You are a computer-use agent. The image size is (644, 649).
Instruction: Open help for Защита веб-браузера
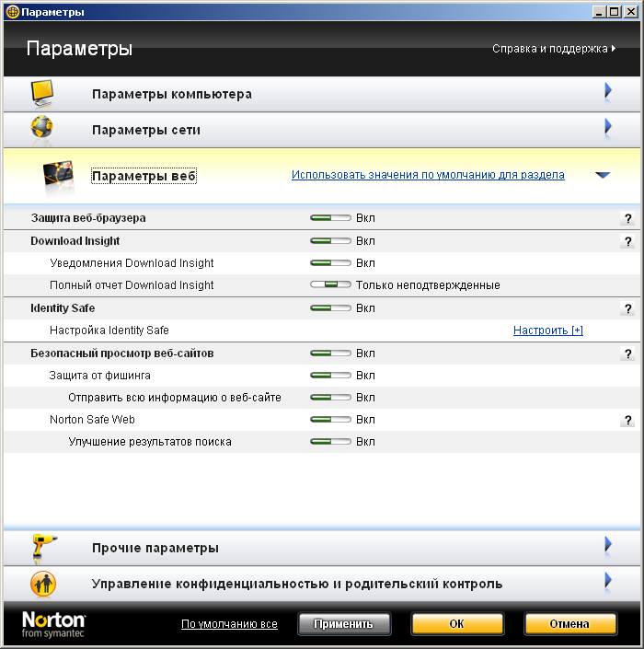pyautogui.click(x=627, y=218)
